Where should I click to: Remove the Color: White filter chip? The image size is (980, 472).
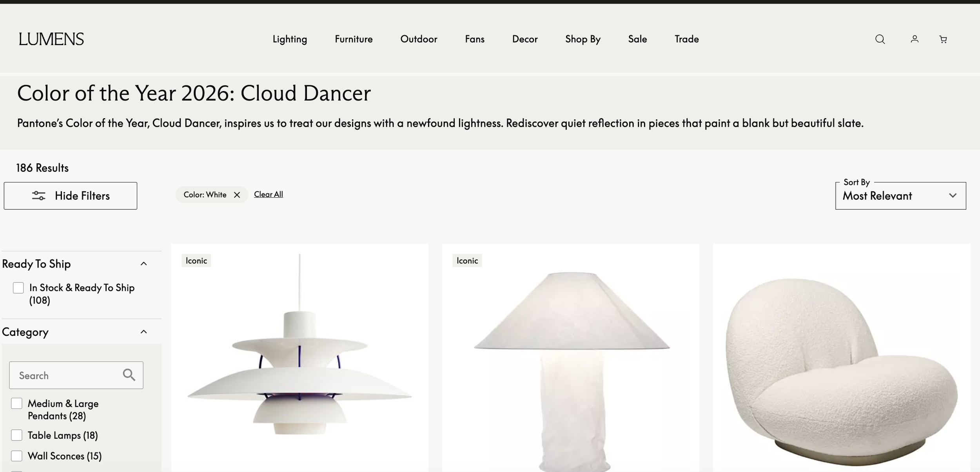pyautogui.click(x=237, y=195)
